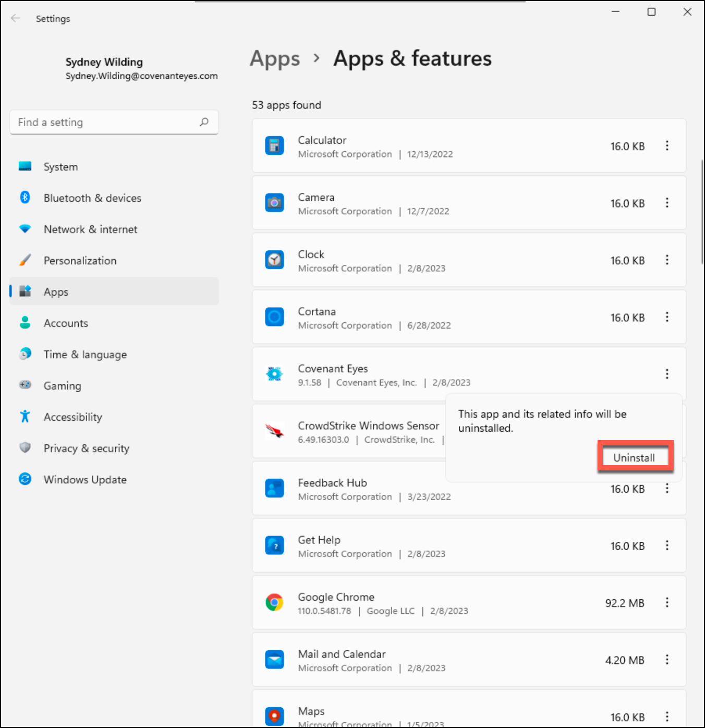Open three-dot menu for Google Chrome
The height and width of the screenshot is (728, 705).
point(667,602)
